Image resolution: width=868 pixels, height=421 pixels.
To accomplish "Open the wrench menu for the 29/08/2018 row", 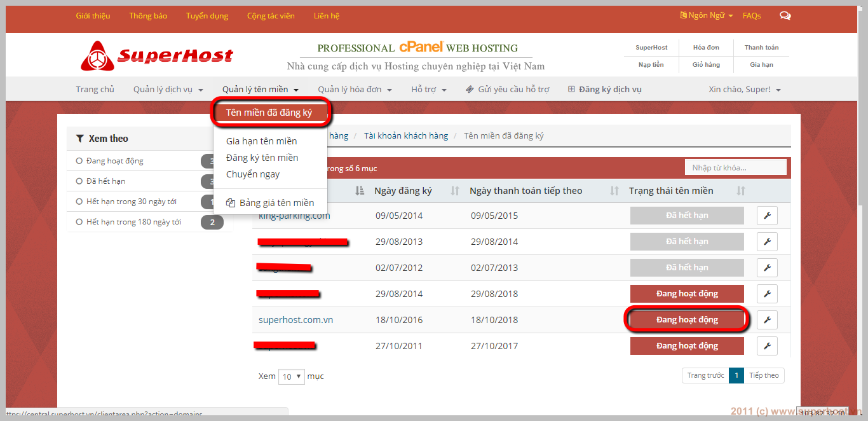I will pyautogui.click(x=767, y=294).
